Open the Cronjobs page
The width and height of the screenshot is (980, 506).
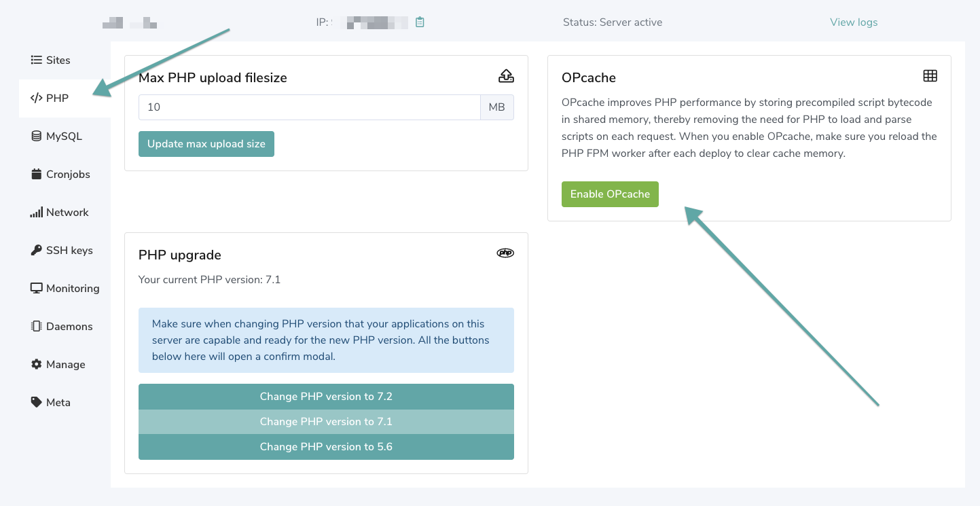click(x=60, y=174)
